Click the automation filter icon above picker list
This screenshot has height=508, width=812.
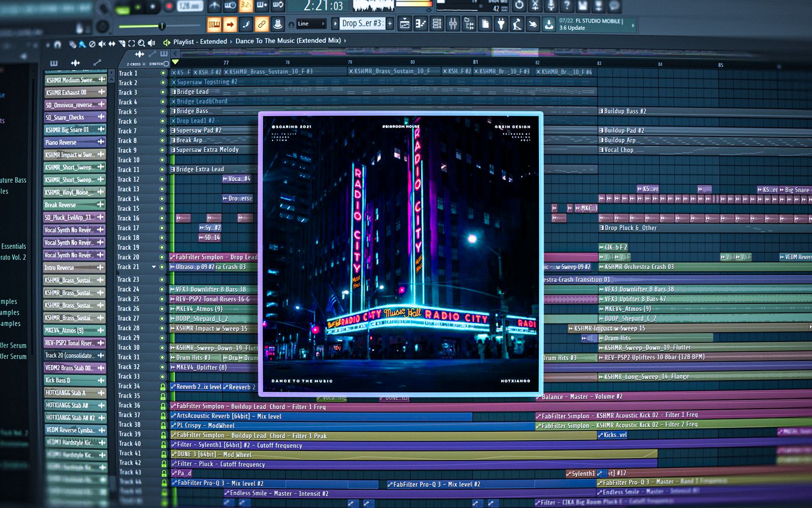pos(97,63)
